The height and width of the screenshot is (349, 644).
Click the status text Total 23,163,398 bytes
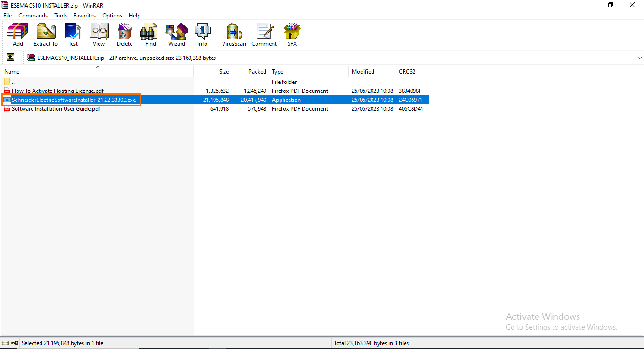coord(371,343)
